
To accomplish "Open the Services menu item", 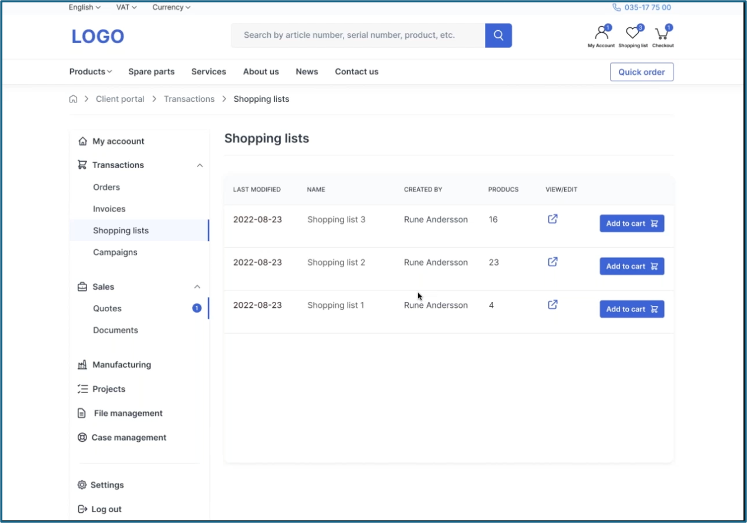I will click(x=208, y=72).
